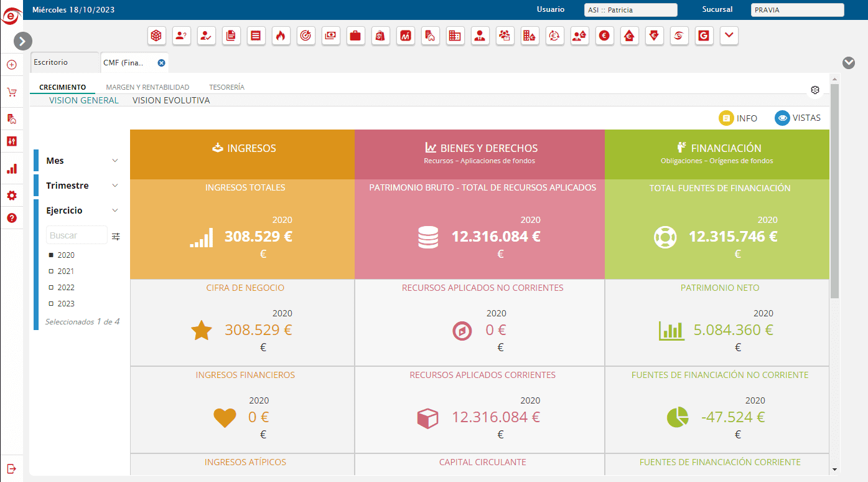Open the Usuario field ASI :: Patricia
Image resolution: width=868 pixels, height=482 pixels.
coord(631,10)
